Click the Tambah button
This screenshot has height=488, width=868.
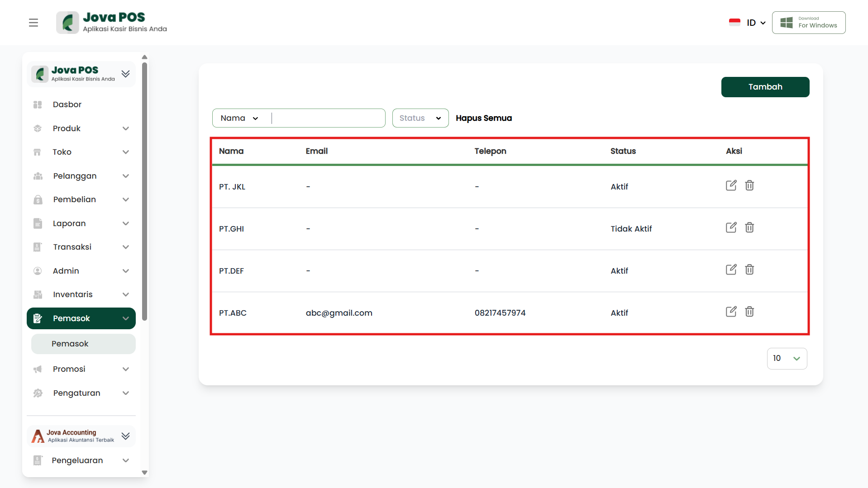pyautogui.click(x=765, y=87)
